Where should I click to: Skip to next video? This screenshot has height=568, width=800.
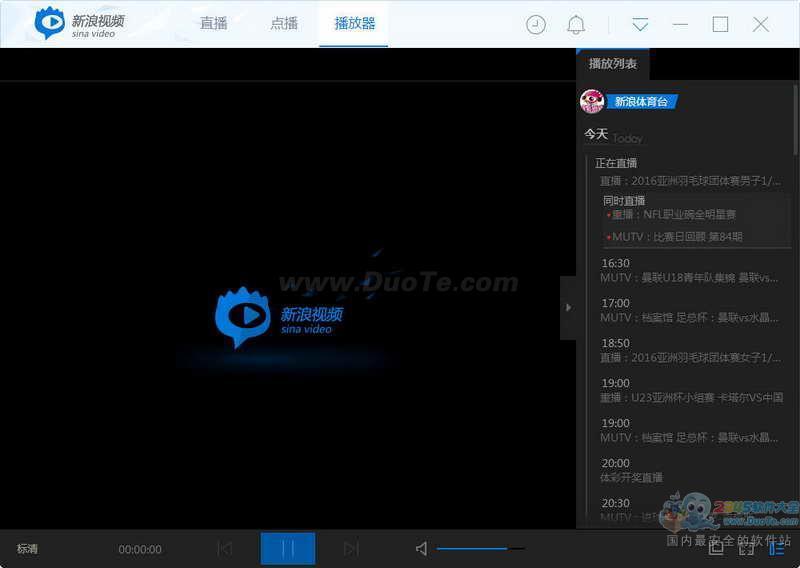pos(351,548)
